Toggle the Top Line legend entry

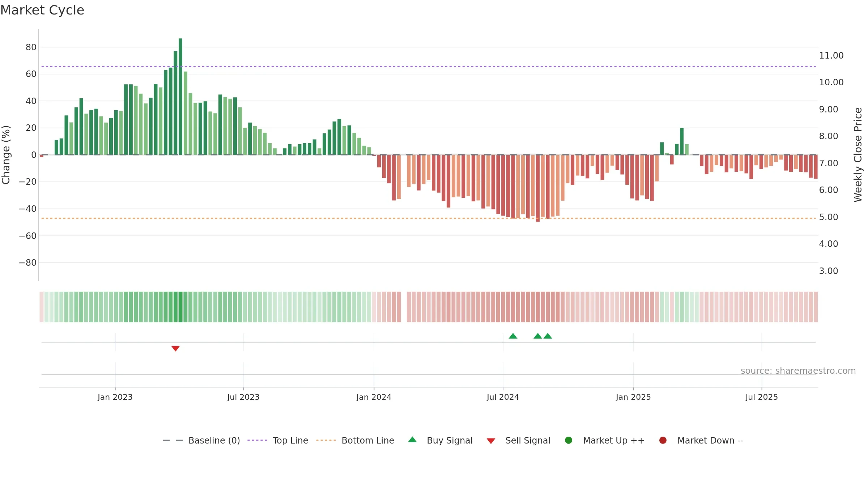278,440
